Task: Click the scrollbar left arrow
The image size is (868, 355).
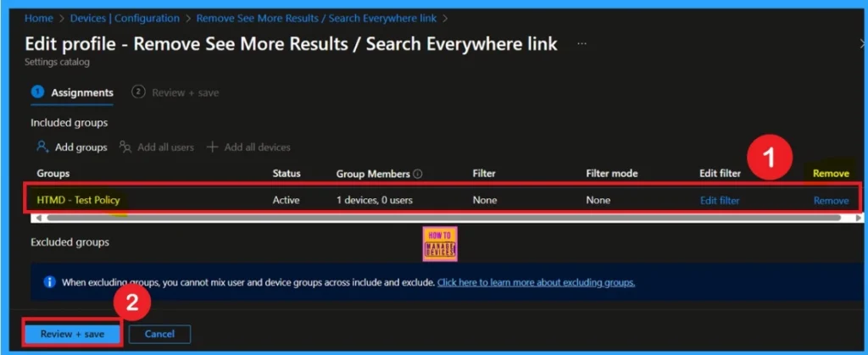Action: [x=37, y=218]
